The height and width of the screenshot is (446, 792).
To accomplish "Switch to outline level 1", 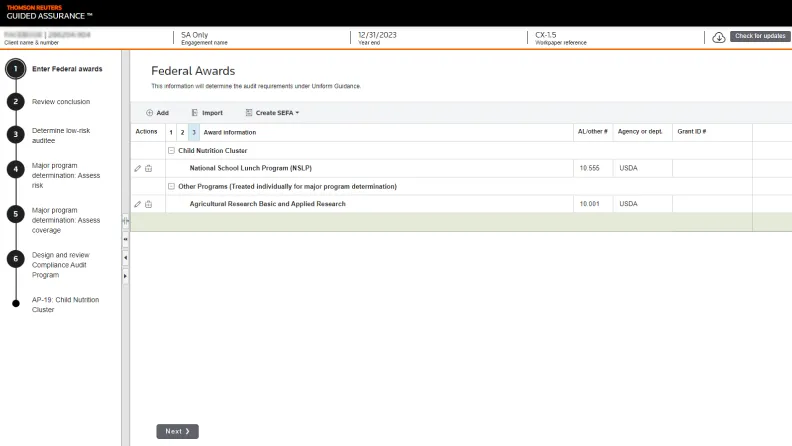I will [x=171, y=132].
